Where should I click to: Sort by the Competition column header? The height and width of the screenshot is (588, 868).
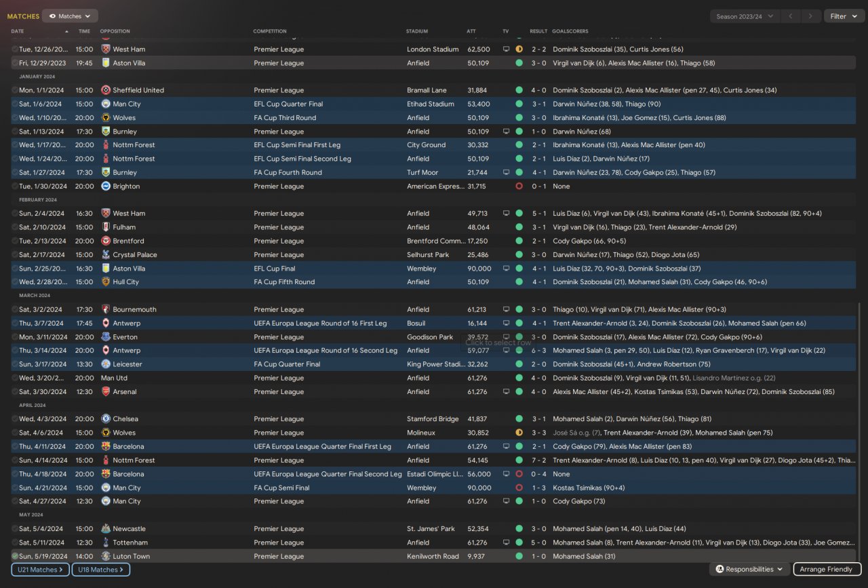point(270,31)
